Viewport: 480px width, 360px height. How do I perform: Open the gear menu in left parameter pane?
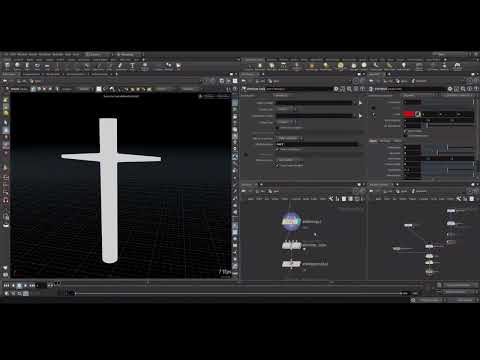tap(336, 89)
